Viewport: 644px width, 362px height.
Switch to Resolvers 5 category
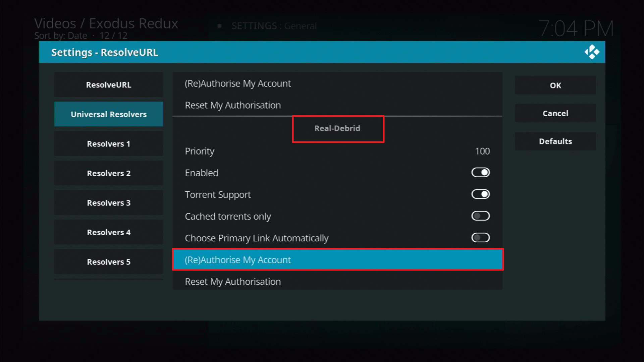(x=109, y=262)
